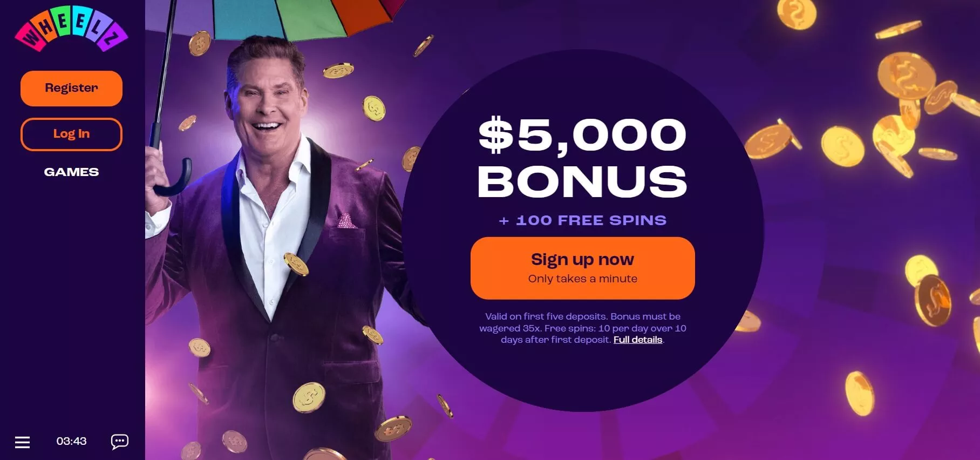Click the 100 FREE SPINS text

(x=591, y=220)
